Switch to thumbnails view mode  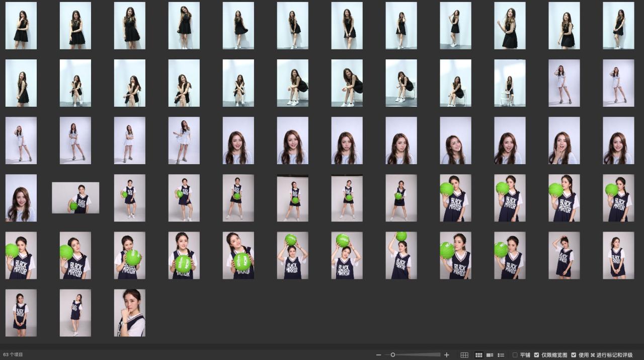pyautogui.click(x=478, y=355)
